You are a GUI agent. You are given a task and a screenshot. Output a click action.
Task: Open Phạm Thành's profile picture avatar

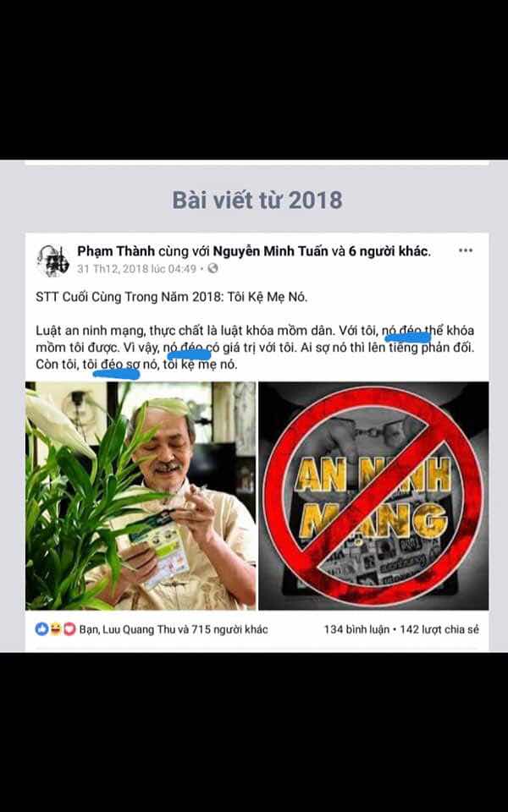pyautogui.click(x=52, y=260)
